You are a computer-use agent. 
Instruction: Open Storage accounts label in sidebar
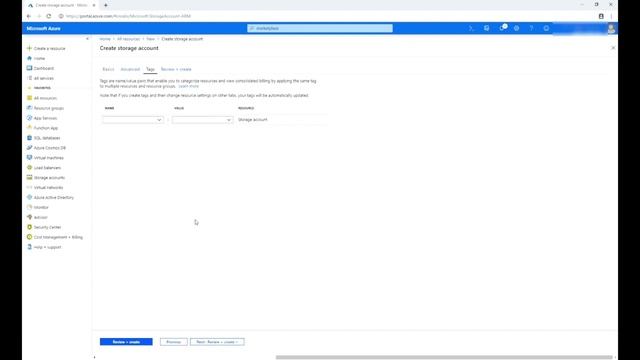click(49, 178)
